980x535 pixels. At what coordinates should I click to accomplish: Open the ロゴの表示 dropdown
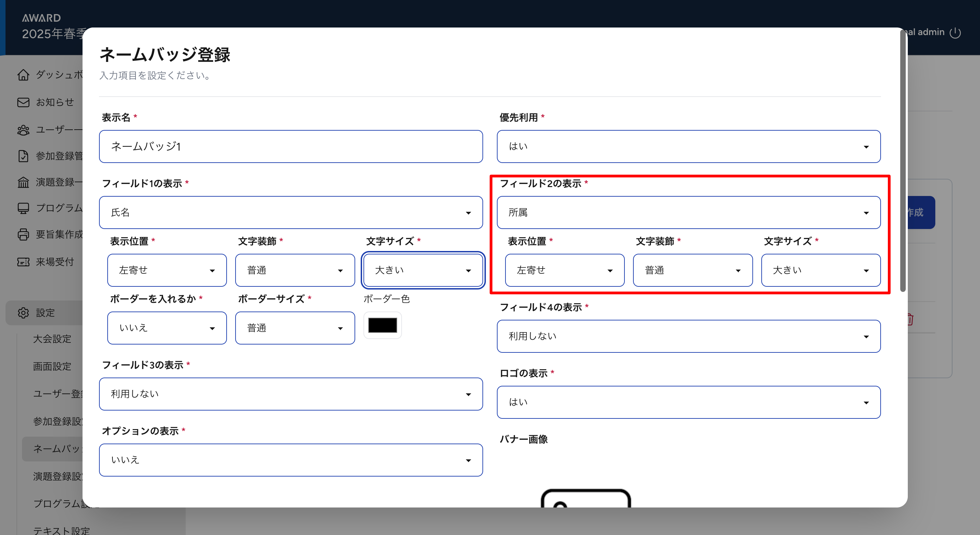click(688, 402)
